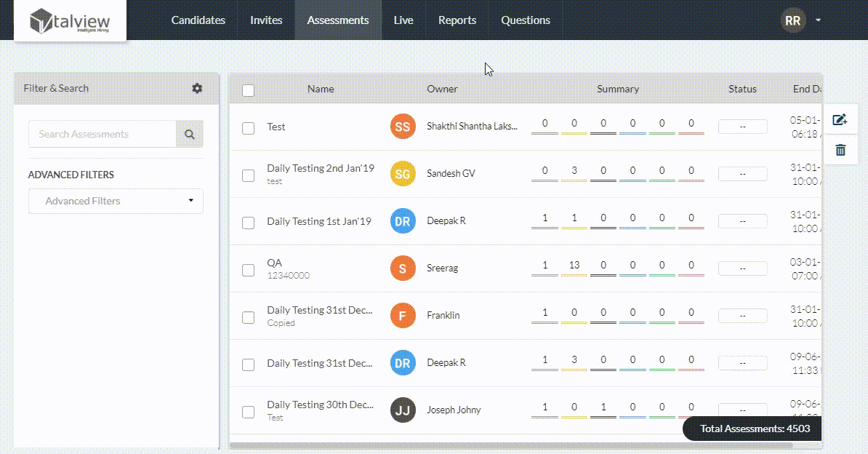Open Daily Testing 30th Dec assessment
Image resolution: width=868 pixels, height=454 pixels.
(x=320, y=405)
